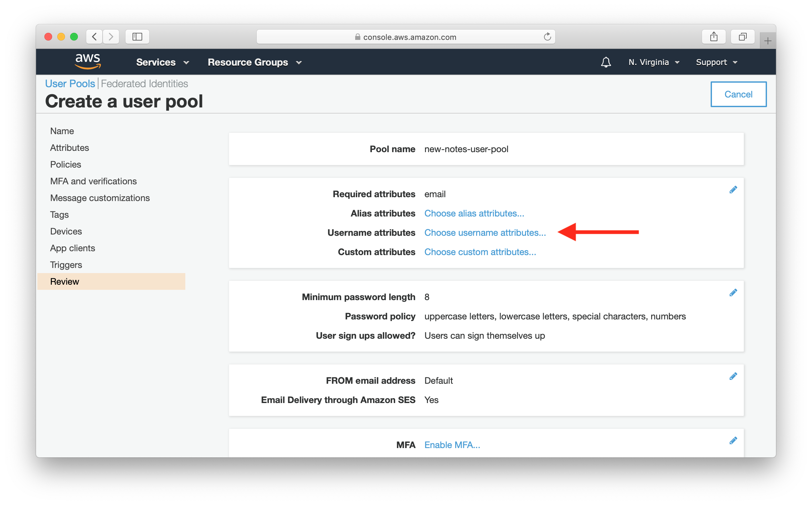Click Choose custom attributes link
The height and width of the screenshot is (505, 812).
(480, 251)
